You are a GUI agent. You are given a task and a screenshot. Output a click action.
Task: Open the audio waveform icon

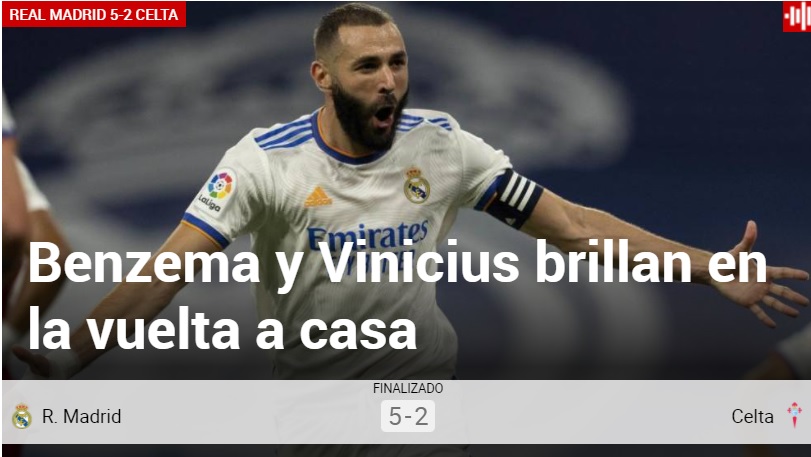797,17
